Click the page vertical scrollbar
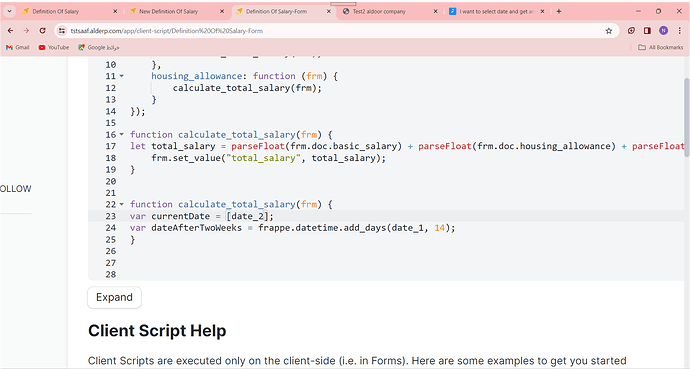690x369 pixels. [x=687, y=118]
